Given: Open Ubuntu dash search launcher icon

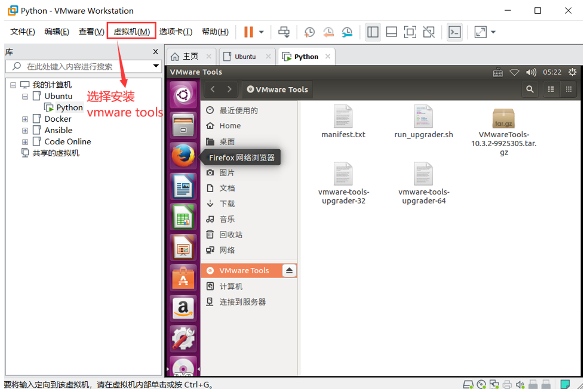Looking at the screenshot, I should 183,95.
